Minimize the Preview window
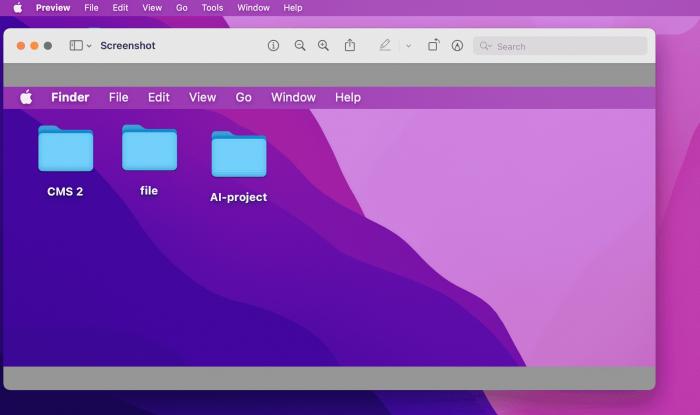This screenshot has height=415, width=700. tap(34, 46)
